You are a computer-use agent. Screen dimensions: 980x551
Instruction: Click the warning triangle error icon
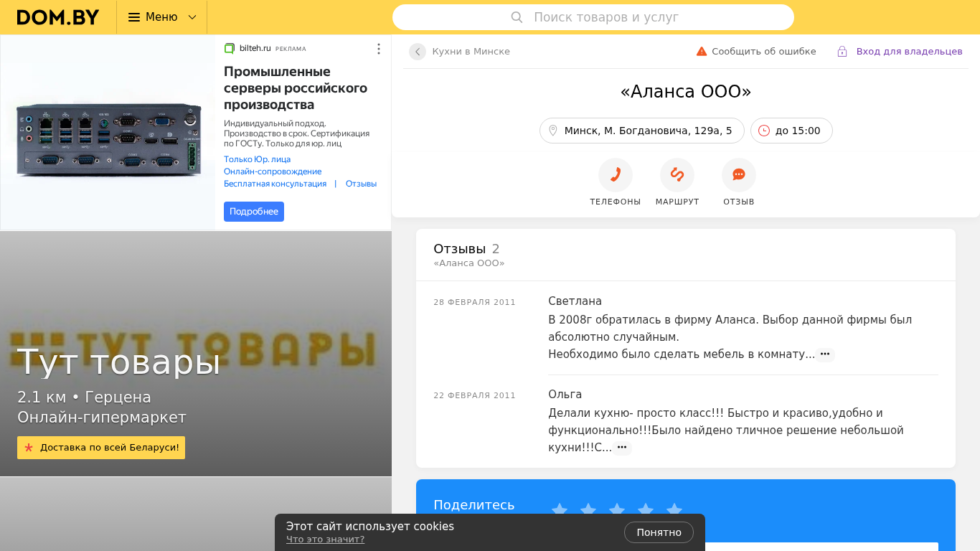click(702, 52)
